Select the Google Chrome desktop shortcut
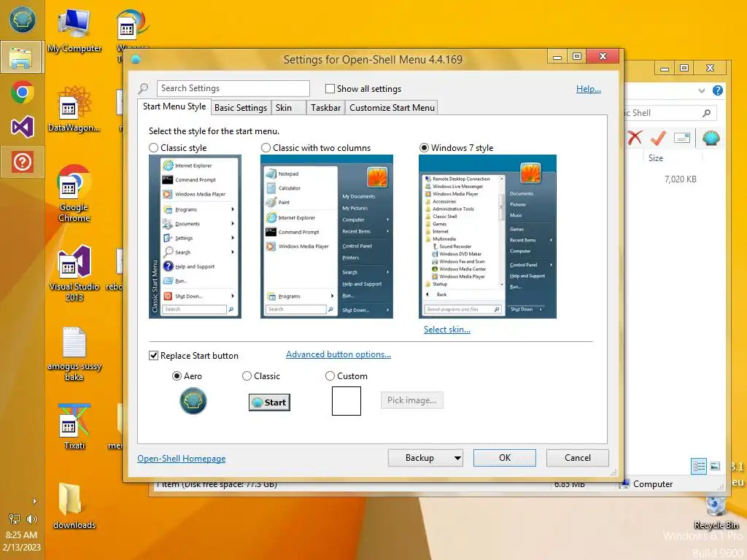 coord(74,194)
